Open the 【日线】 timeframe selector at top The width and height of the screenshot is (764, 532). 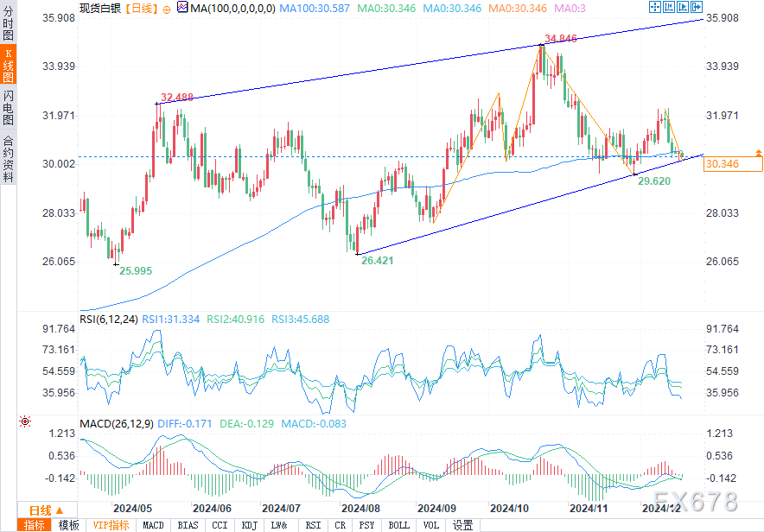tap(140, 9)
